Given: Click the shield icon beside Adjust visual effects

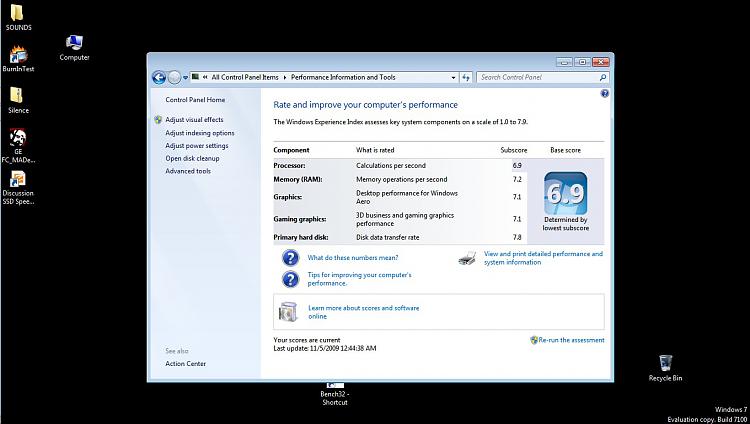Looking at the screenshot, I should point(158,120).
